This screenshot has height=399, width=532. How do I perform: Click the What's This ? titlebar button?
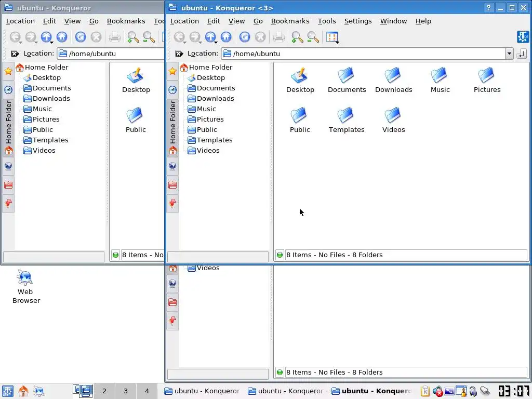click(x=488, y=8)
